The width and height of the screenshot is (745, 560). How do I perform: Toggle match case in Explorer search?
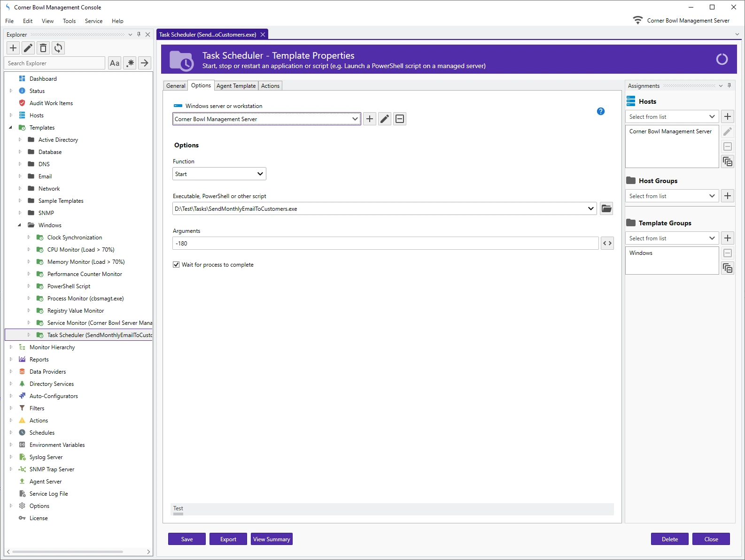(115, 63)
